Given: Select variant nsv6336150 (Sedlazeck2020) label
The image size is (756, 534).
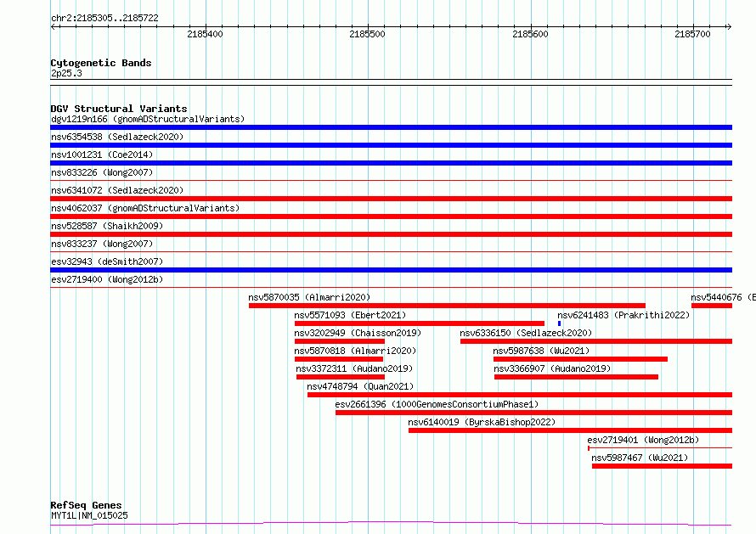Looking at the screenshot, I should [526, 333].
